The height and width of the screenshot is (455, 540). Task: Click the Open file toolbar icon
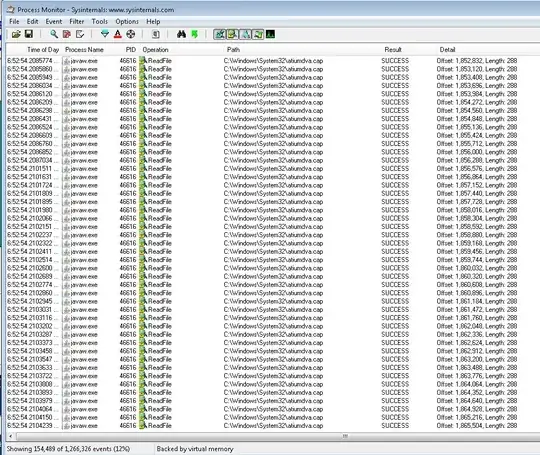point(16,34)
